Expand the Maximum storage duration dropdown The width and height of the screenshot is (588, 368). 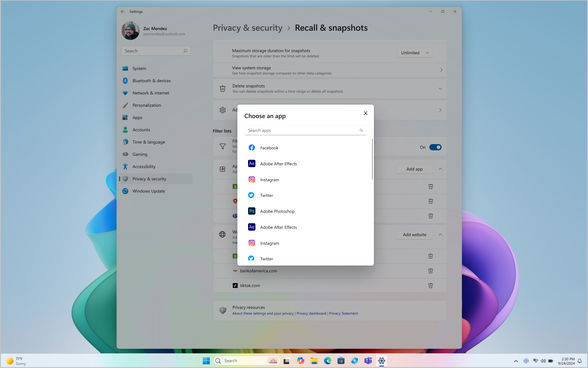click(415, 52)
